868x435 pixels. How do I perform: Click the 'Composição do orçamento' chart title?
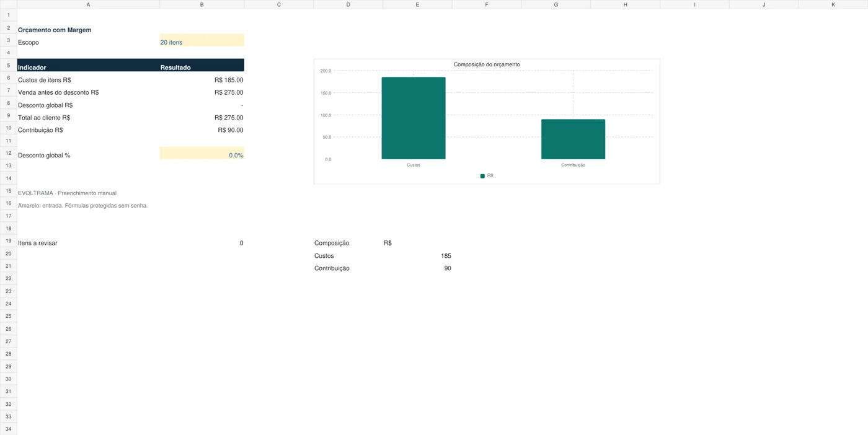pyautogui.click(x=487, y=64)
